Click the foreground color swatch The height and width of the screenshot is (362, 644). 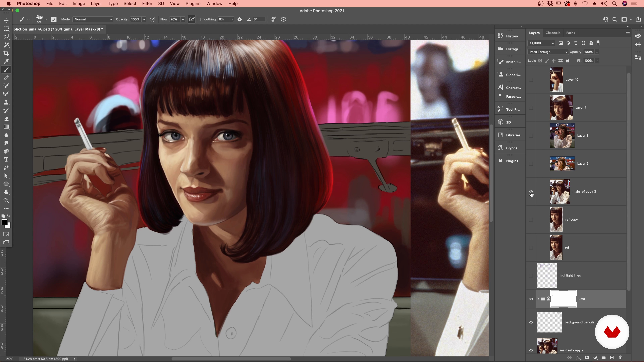(x=4, y=222)
